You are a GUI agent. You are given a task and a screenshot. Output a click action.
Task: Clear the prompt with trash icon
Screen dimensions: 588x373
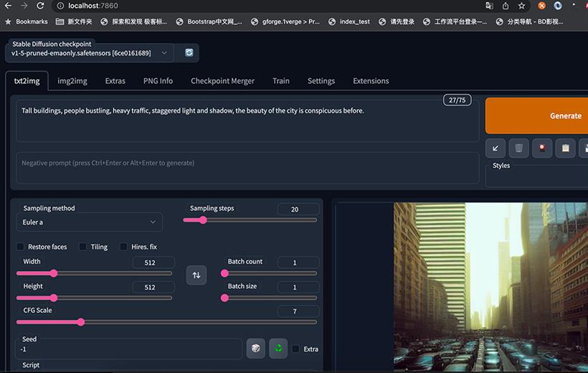coord(518,148)
